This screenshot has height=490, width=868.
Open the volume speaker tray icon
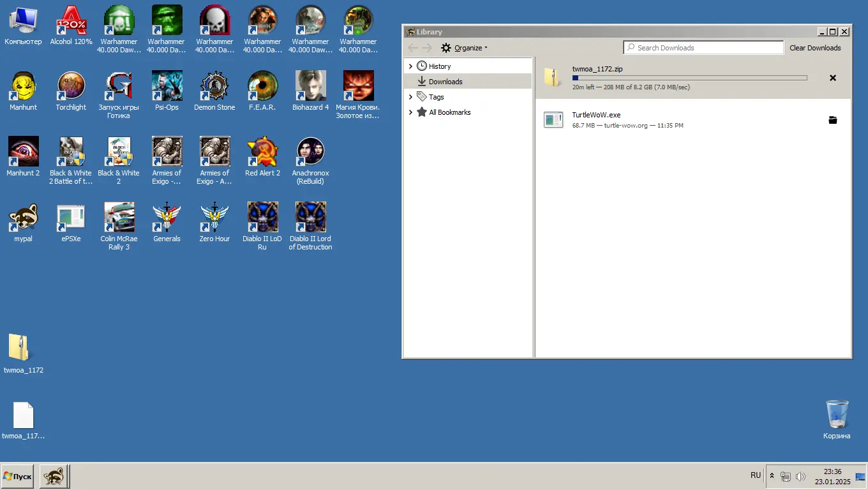800,477
